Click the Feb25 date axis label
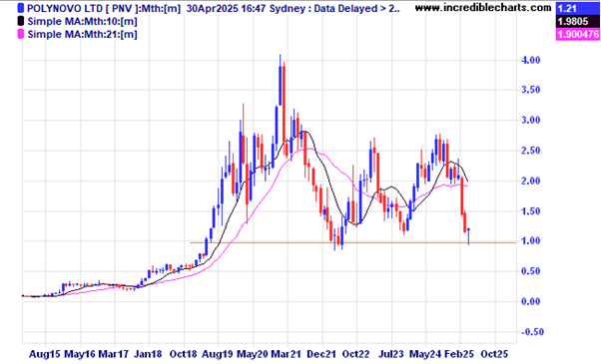This screenshot has height=364, width=601. pyautogui.click(x=459, y=354)
